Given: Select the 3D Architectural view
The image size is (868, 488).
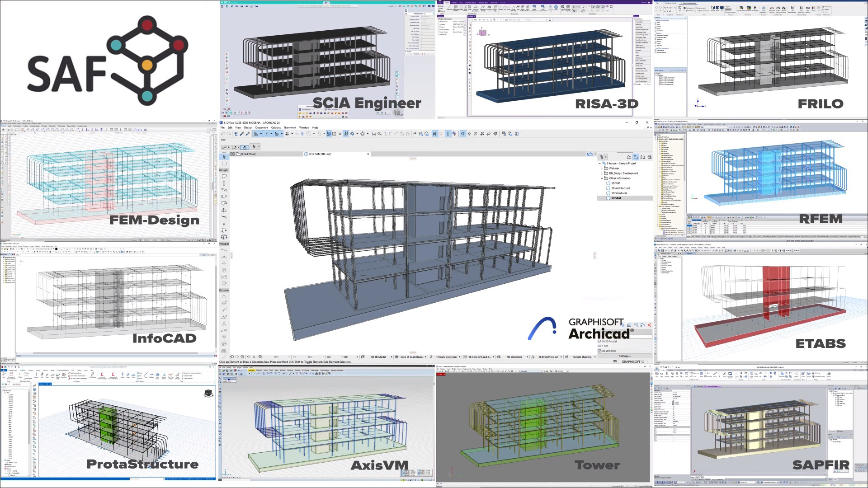Looking at the screenshot, I should coord(621,188).
